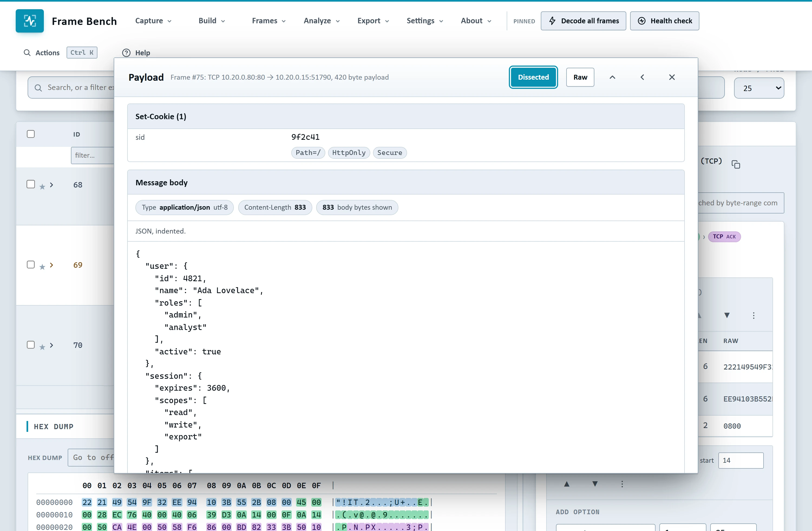The width and height of the screenshot is (812, 531).
Task: Check the box for frame 70
Action: click(x=31, y=345)
